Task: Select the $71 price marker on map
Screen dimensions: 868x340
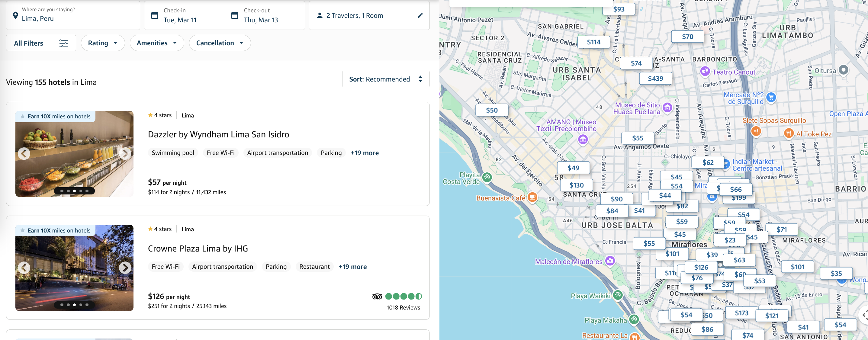Action: tap(781, 229)
